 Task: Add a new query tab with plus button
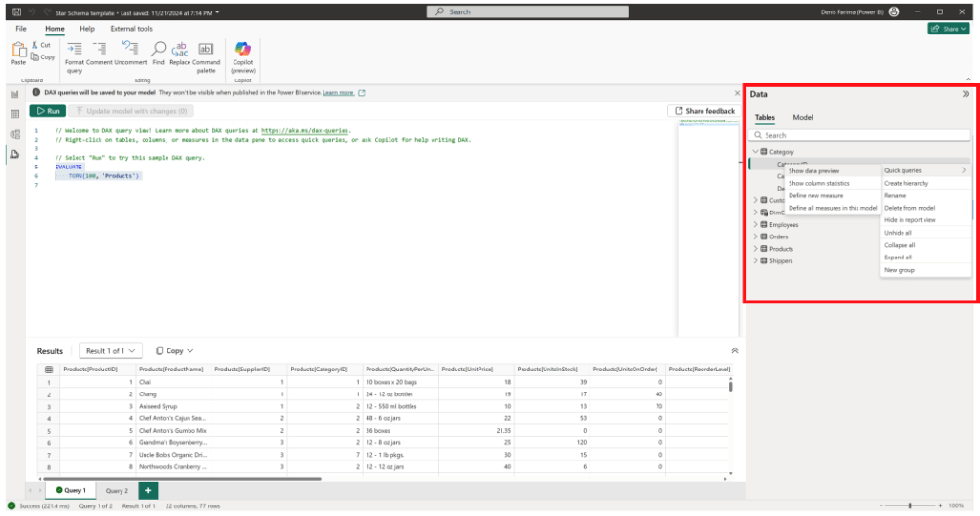pos(148,490)
